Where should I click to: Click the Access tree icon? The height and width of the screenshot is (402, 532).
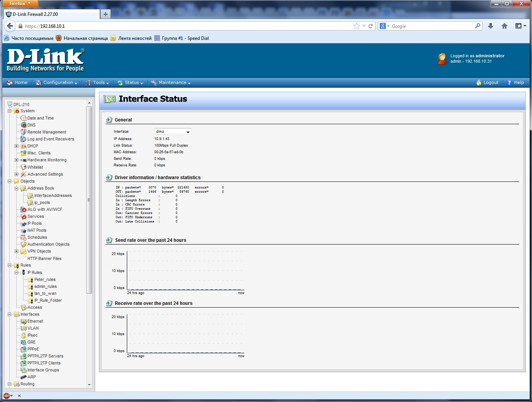coord(24,307)
